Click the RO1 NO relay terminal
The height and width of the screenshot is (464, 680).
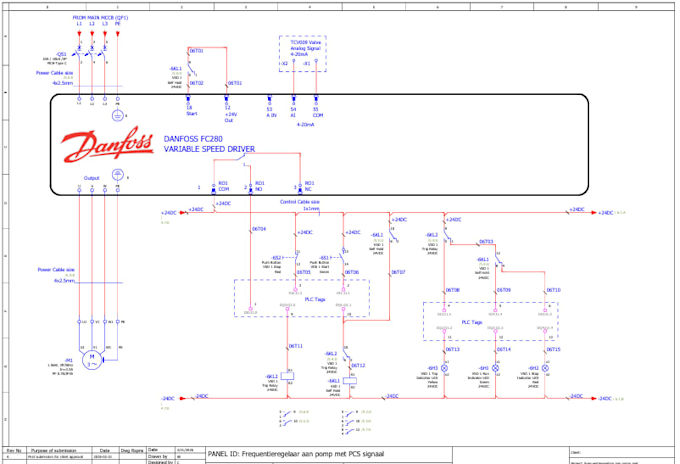click(x=250, y=189)
